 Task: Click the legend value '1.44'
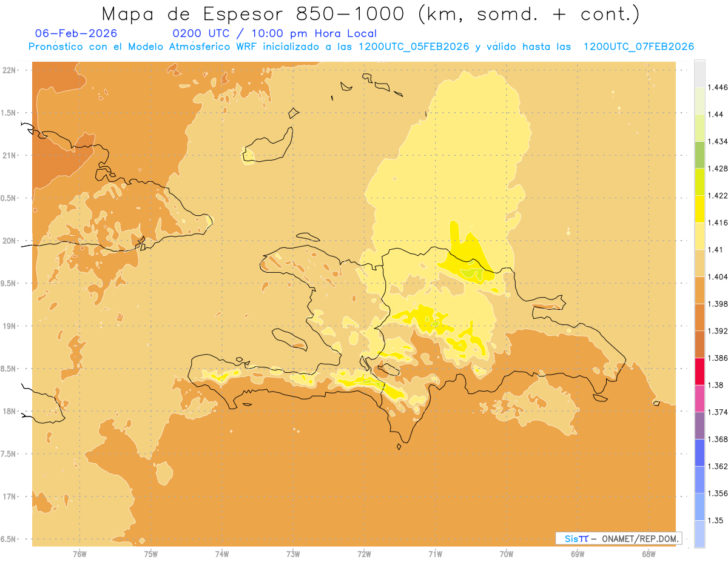point(715,114)
